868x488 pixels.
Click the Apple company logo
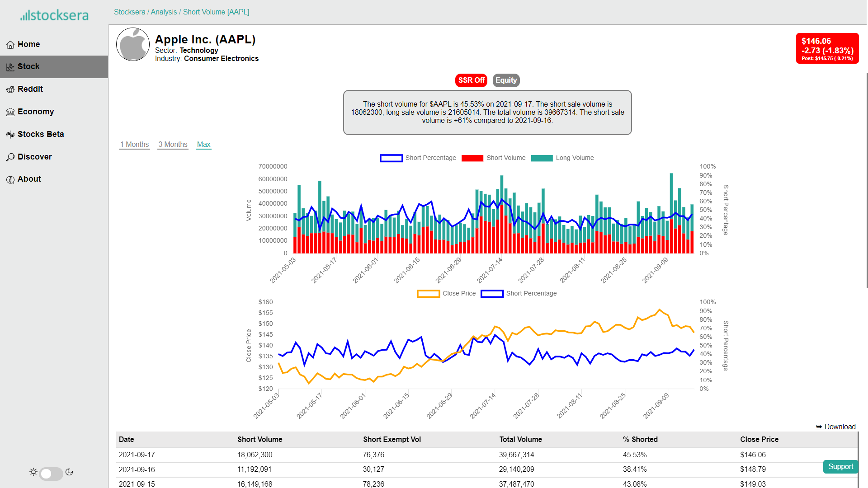pos(133,44)
